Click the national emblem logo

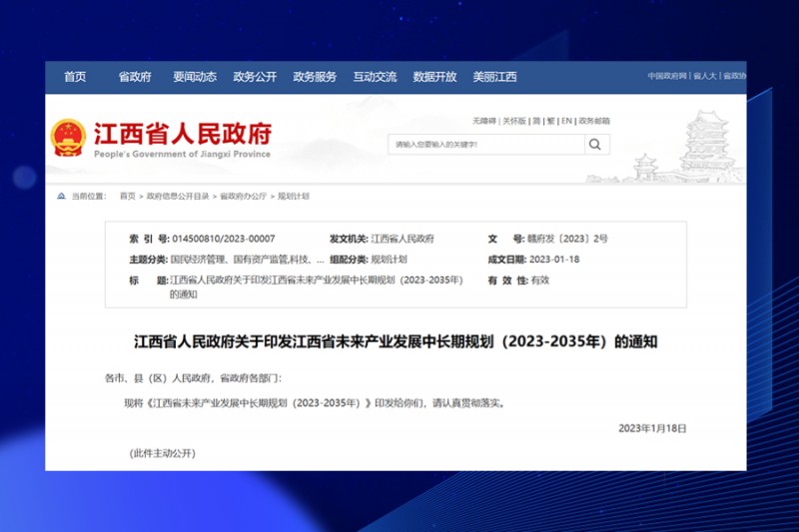69,138
